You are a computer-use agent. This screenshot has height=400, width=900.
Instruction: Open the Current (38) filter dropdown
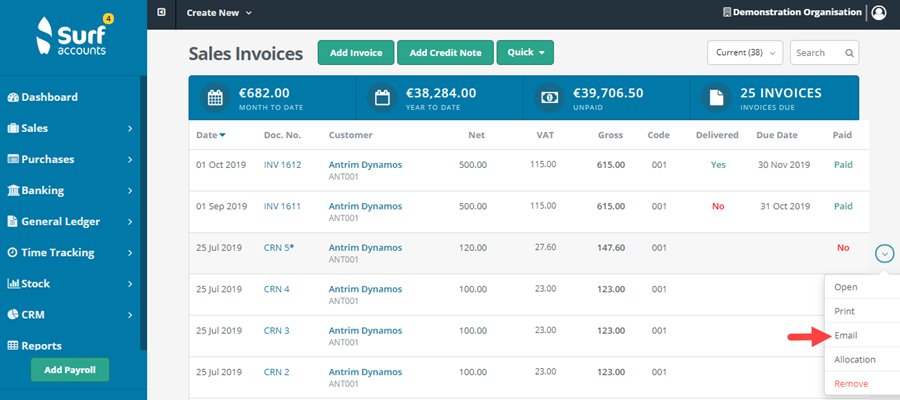pos(744,53)
